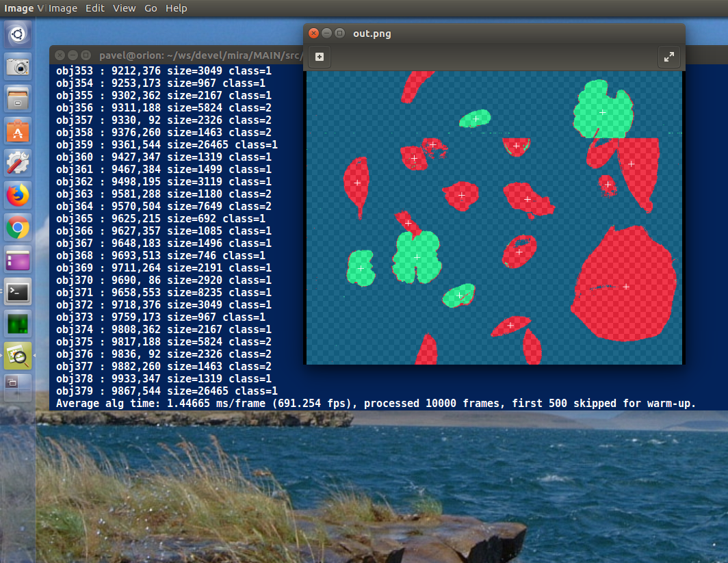Screen dimensions: 728x563
Task: Click the zoom-in plus button in image viewer
Action: click(320, 57)
